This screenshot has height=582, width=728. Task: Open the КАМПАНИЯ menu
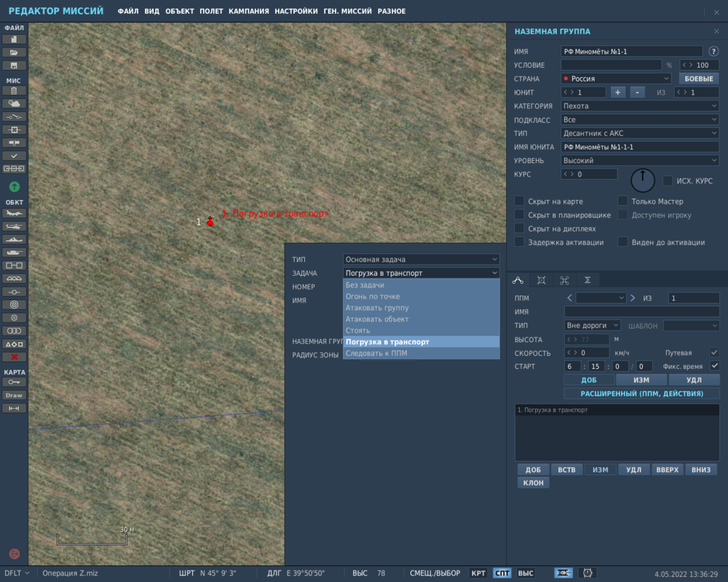coord(250,11)
